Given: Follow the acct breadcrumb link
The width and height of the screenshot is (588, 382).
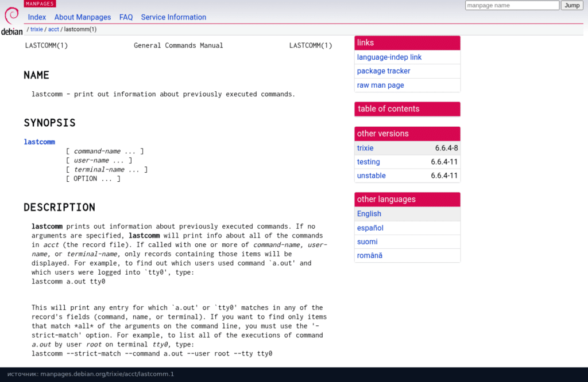Looking at the screenshot, I should pyautogui.click(x=53, y=29).
